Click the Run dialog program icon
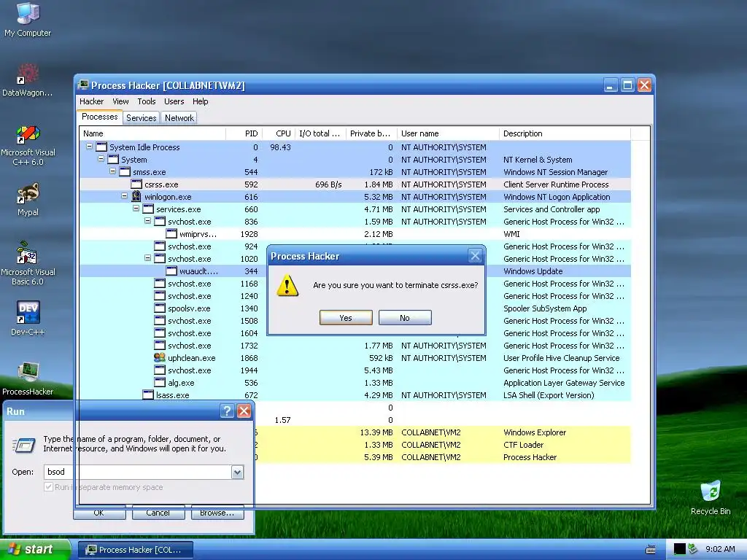Image resolution: width=747 pixels, height=560 pixels. pos(24,445)
